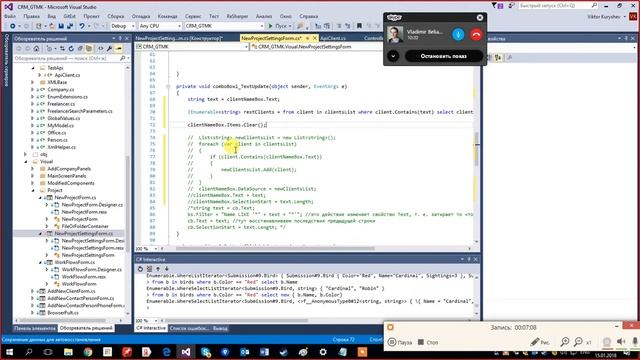Screen dimensions: 640x360
Task: Switch to the Список ошибок tab
Action: [189, 328]
